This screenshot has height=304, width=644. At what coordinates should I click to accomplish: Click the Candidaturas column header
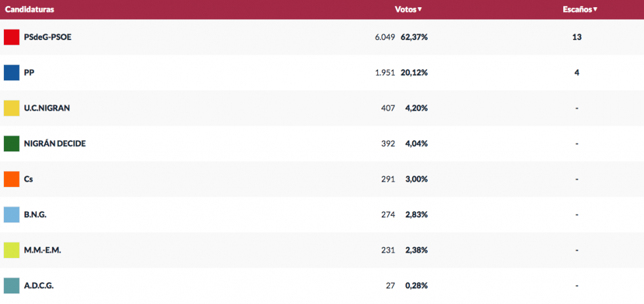[x=30, y=9]
